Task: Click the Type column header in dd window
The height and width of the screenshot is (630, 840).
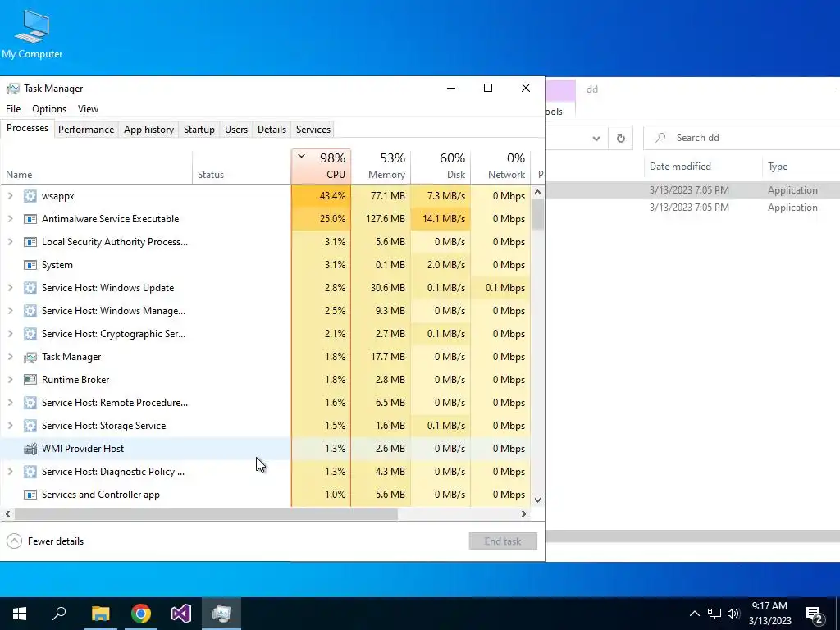Action: [x=778, y=167]
